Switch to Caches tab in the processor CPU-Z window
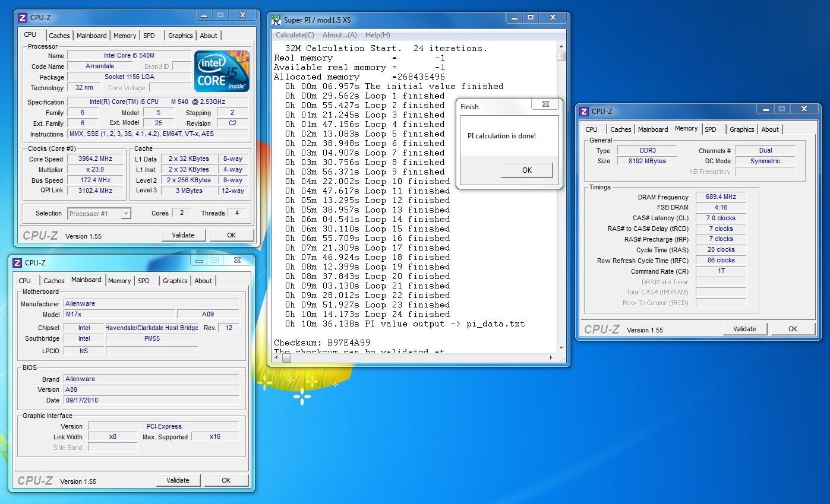The image size is (830, 504). coord(59,36)
